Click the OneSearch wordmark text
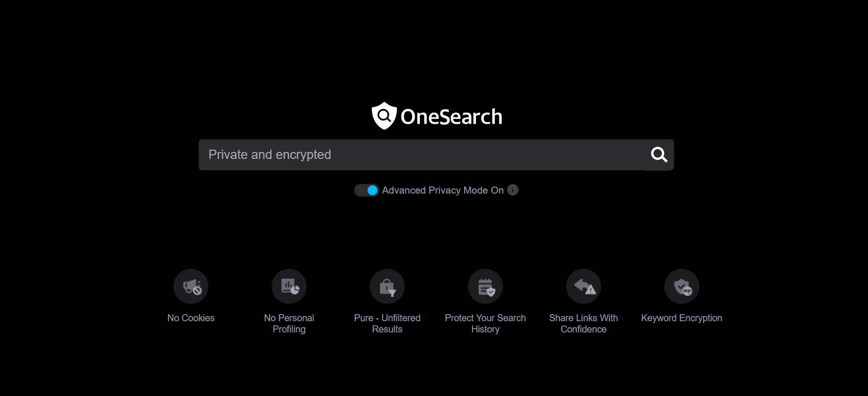868x396 pixels. pyautogui.click(x=451, y=117)
